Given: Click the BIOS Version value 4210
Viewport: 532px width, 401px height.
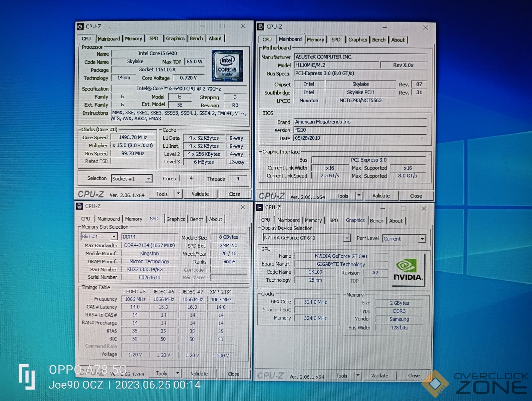Looking at the screenshot, I should 360,130.
